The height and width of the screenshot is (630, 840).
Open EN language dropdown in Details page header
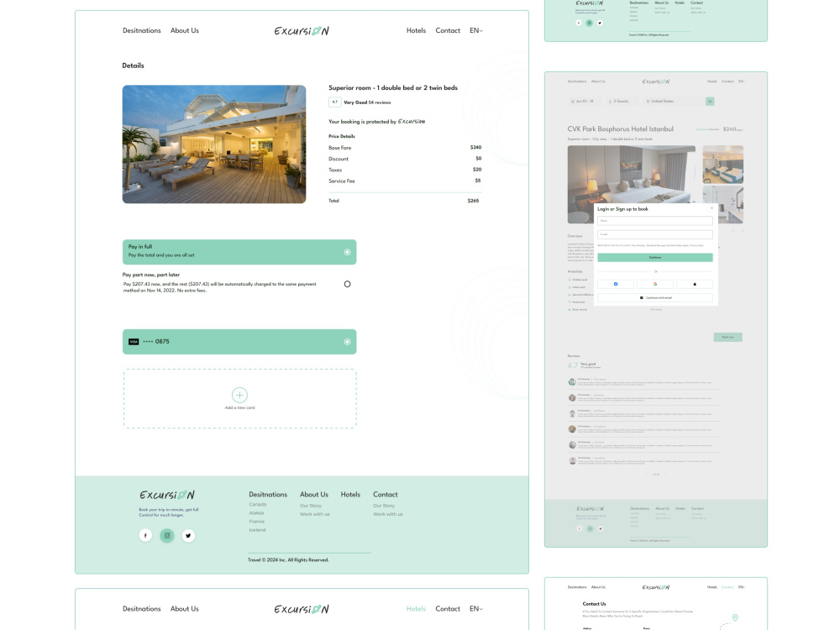pyautogui.click(x=476, y=30)
